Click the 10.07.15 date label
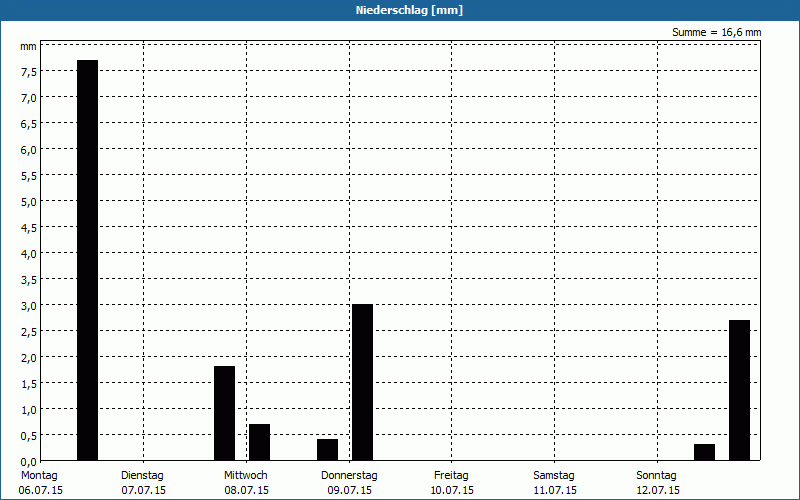 point(452,491)
